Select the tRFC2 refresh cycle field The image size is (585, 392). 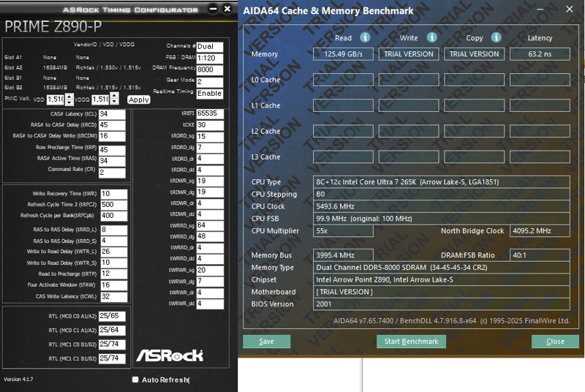[114, 205]
